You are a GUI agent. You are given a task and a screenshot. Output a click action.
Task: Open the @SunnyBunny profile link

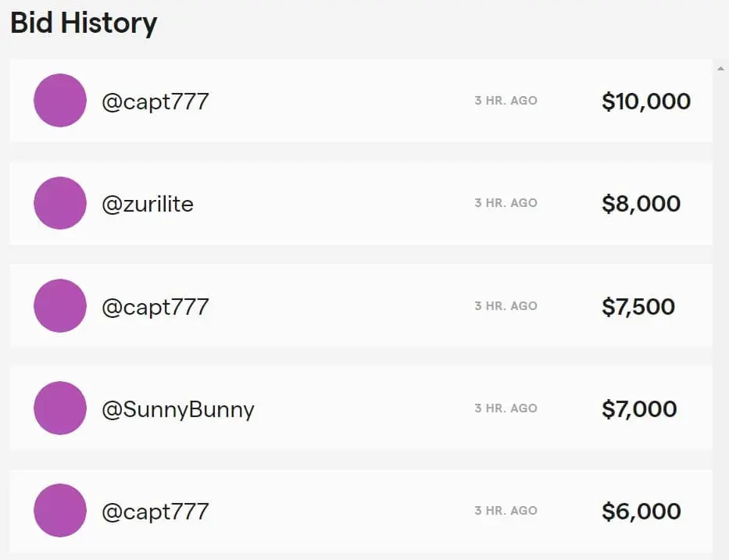click(178, 408)
